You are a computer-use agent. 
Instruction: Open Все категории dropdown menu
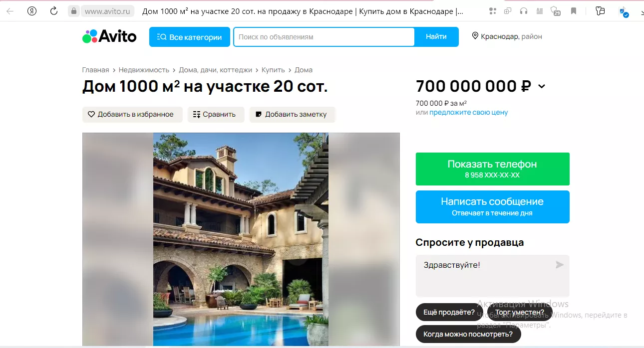click(190, 37)
